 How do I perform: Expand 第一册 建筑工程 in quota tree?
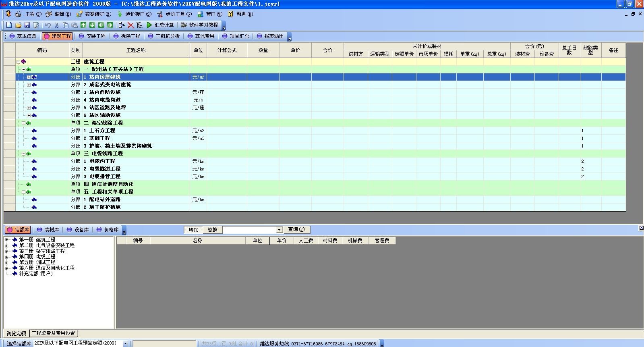[x=6, y=240]
